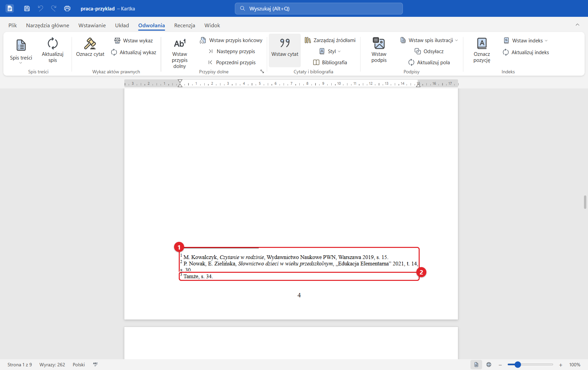Viewport: 588px width, 370px height.
Task: Click the Redo arrow icon
Action: (x=54, y=8)
